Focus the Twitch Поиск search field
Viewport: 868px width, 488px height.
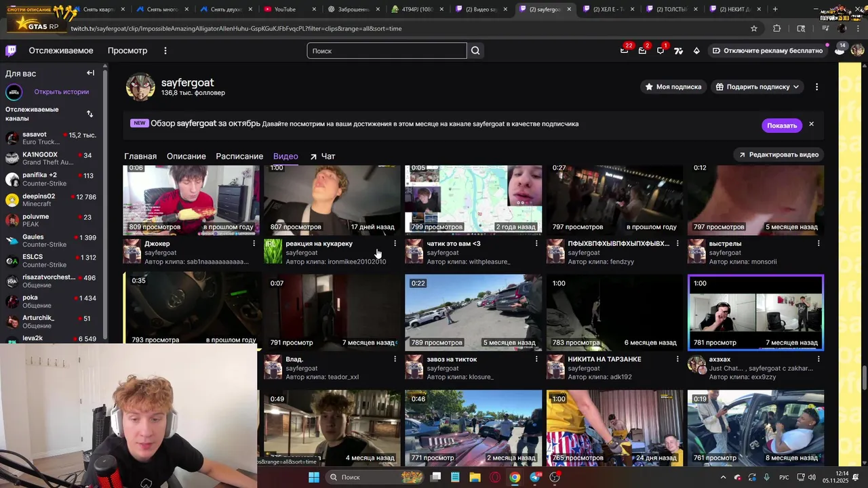pyautogui.click(x=387, y=51)
